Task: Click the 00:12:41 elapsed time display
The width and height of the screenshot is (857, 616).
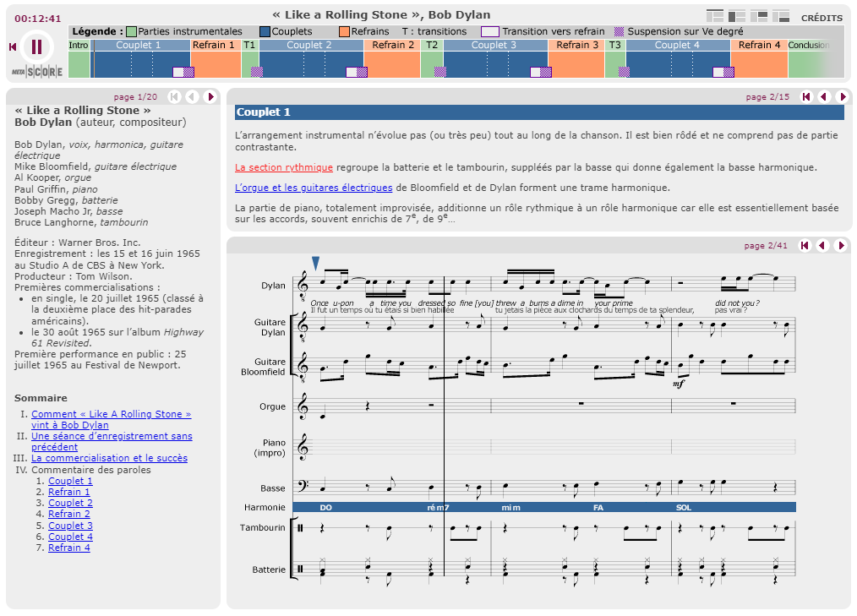Action: click(x=38, y=19)
